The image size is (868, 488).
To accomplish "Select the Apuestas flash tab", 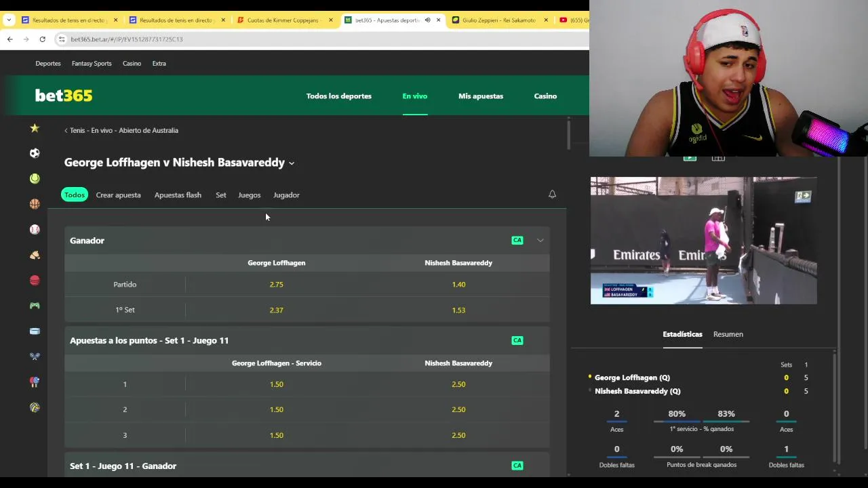I will (x=178, y=195).
